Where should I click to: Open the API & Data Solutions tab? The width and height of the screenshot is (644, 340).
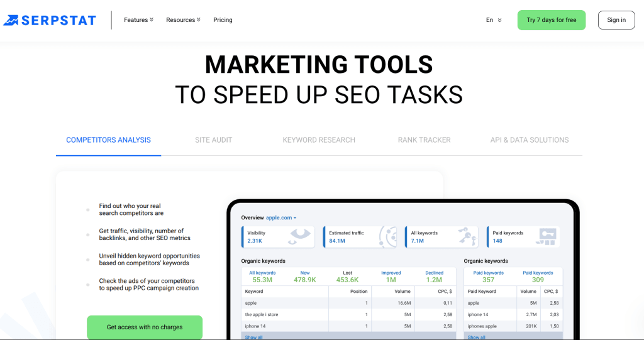click(529, 140)
